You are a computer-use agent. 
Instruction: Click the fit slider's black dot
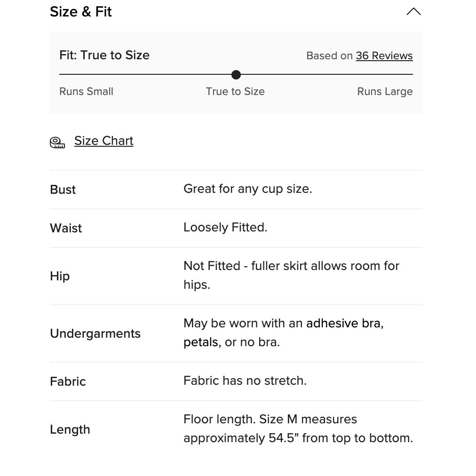point(236,75)
